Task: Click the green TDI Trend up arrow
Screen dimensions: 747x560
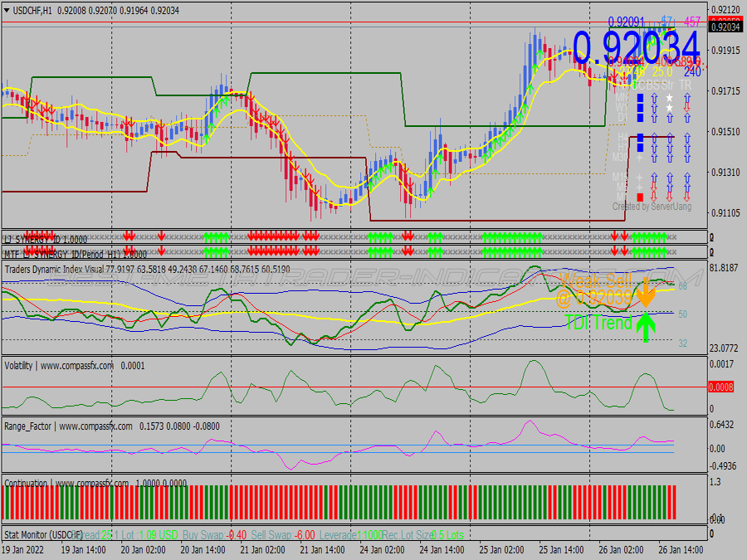Action: pyautogui.click(x=646, y=327)
